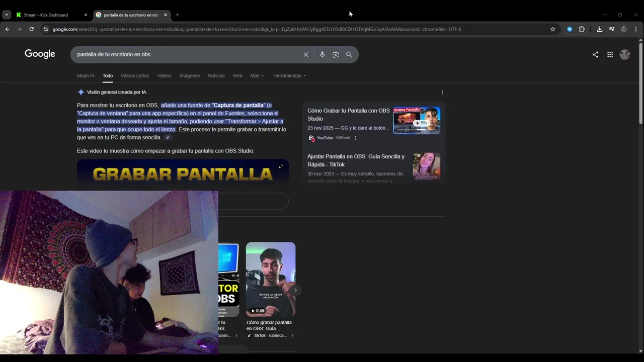Expand the Herramientas dropdown
The image size is (644, 362).
289,76
